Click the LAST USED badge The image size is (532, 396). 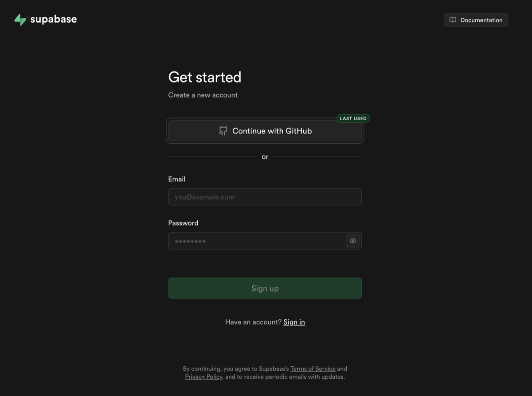[353, 118]
